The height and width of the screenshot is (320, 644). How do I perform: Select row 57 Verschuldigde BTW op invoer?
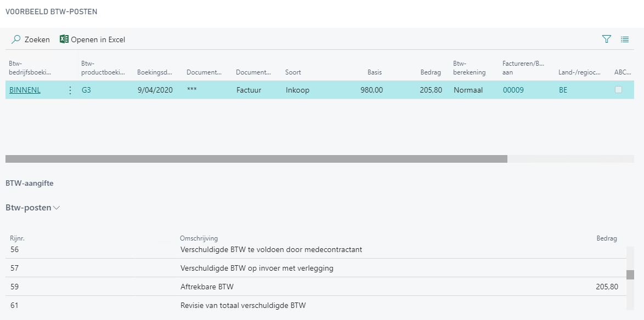coord(257,268)
